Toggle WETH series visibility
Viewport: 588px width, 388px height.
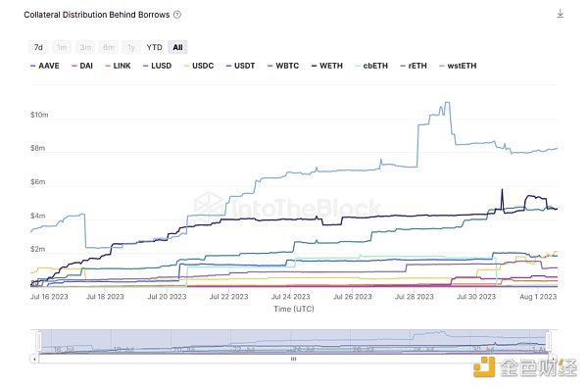(x=327, y=66)
